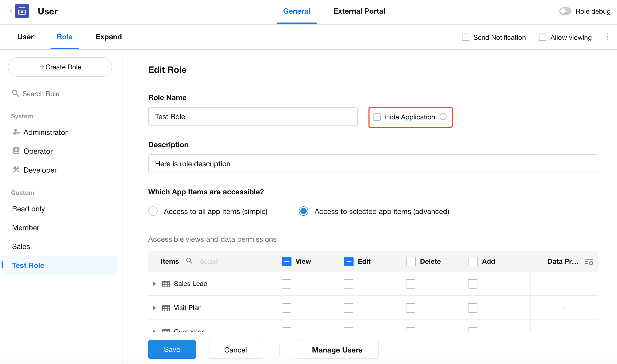Viewport: 617px width, 364px height.
Task: Click the Administrator role icon
Action: pos(16,132)
